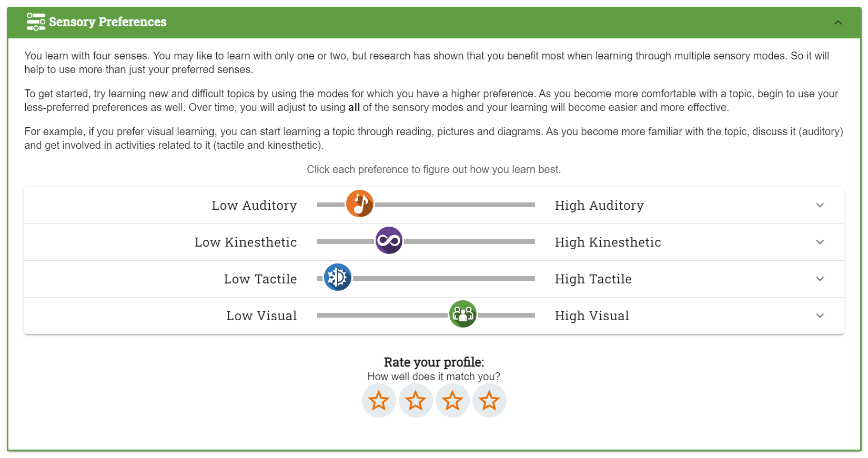Image resolution: width=868 pixels, height=458 pixels.
Task: Click the Sensory Preferences header title
Action: pyautogui.click(x=108, y=22)
